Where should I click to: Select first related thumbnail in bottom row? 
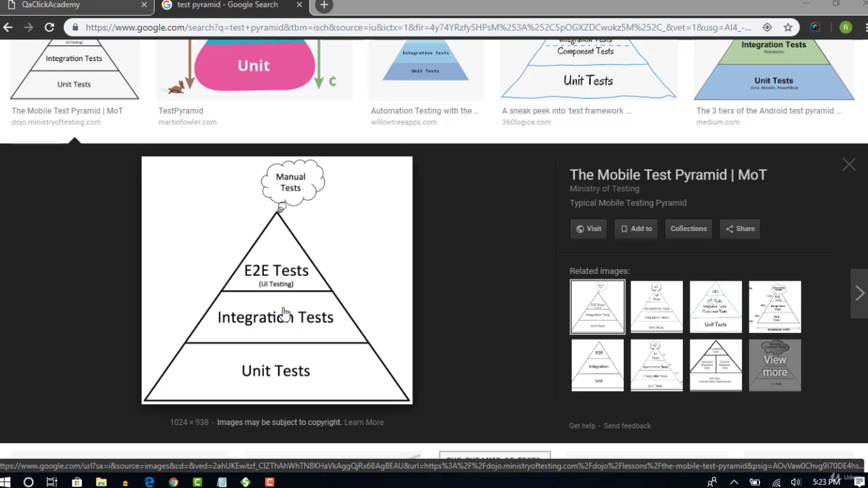[597, 365]
